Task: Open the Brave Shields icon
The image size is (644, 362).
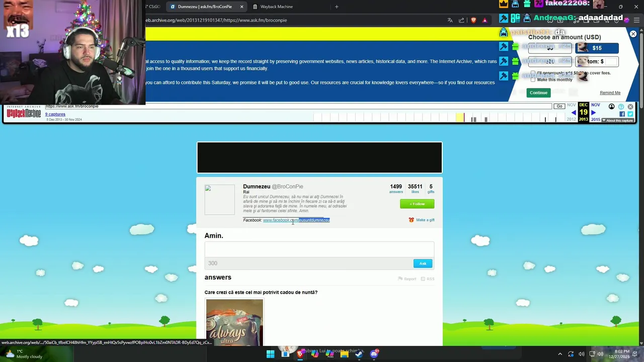Action: point(473,20)
